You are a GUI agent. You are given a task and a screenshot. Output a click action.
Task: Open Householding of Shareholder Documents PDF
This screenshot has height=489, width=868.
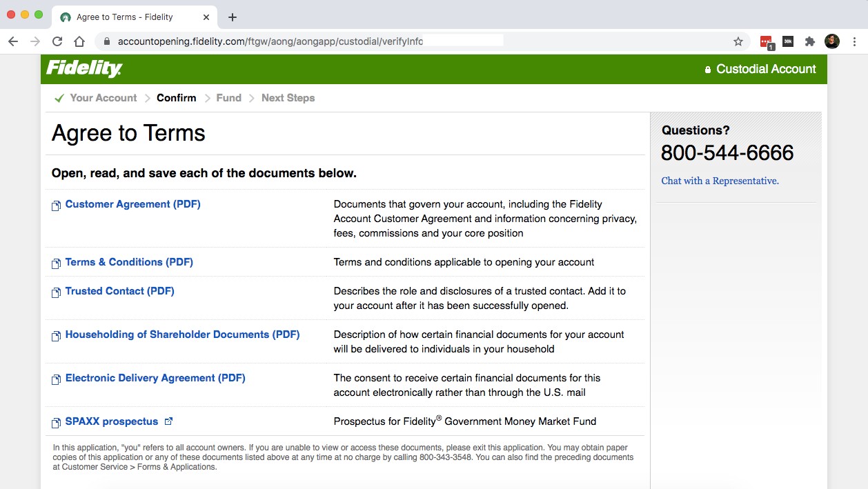(x=182, y=335)
